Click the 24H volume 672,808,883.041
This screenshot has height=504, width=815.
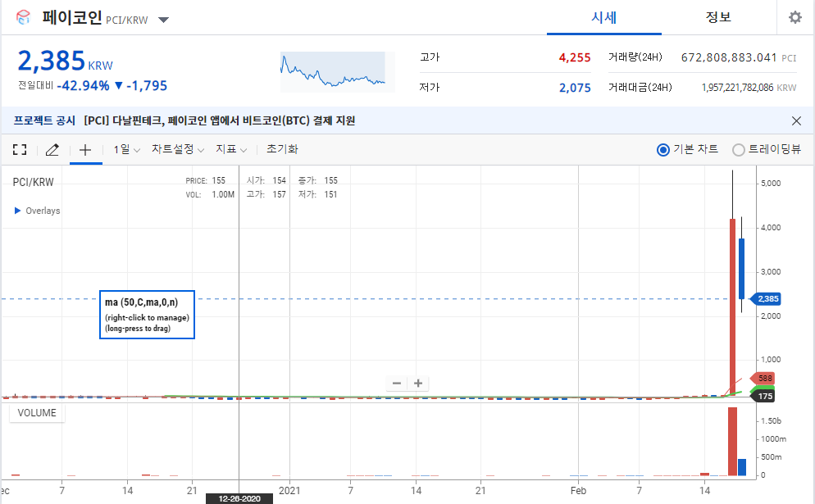click(x=729, y=57)
